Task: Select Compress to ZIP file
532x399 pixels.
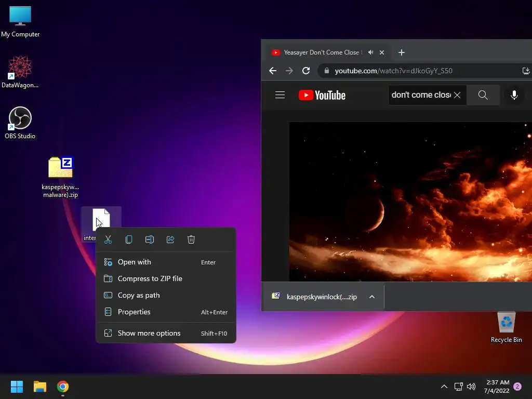Action: (166, 278)
